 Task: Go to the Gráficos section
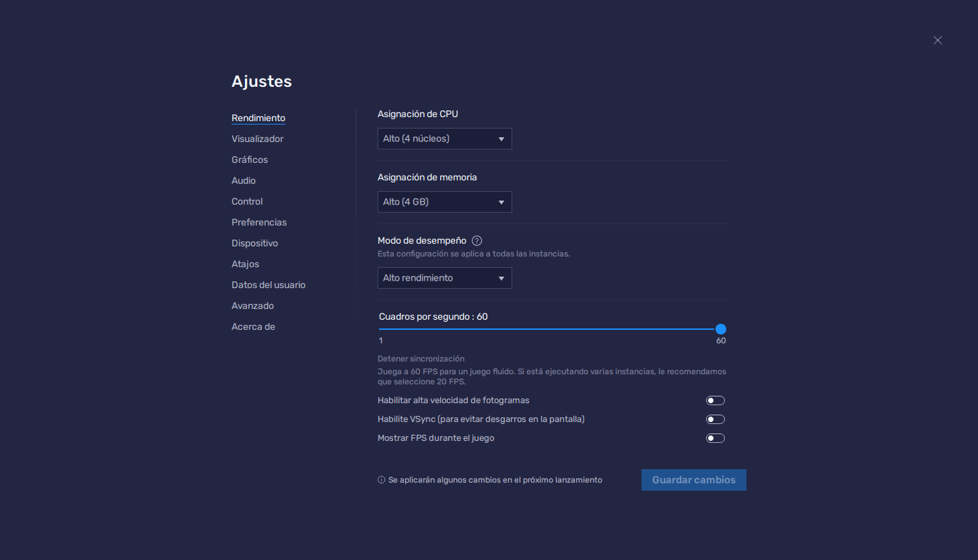[x=250, y=160]
